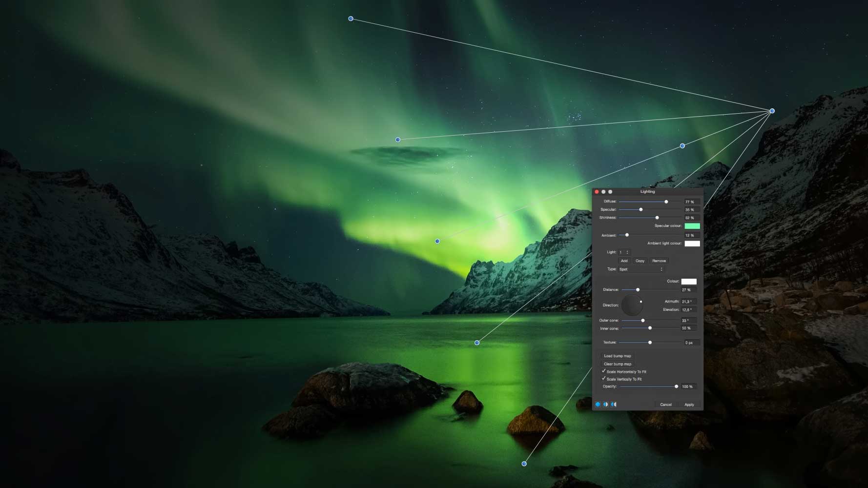Screen dimensions: 868x488
Task: Click the Inner cone slider handle
Action: (x=650, y=328)
